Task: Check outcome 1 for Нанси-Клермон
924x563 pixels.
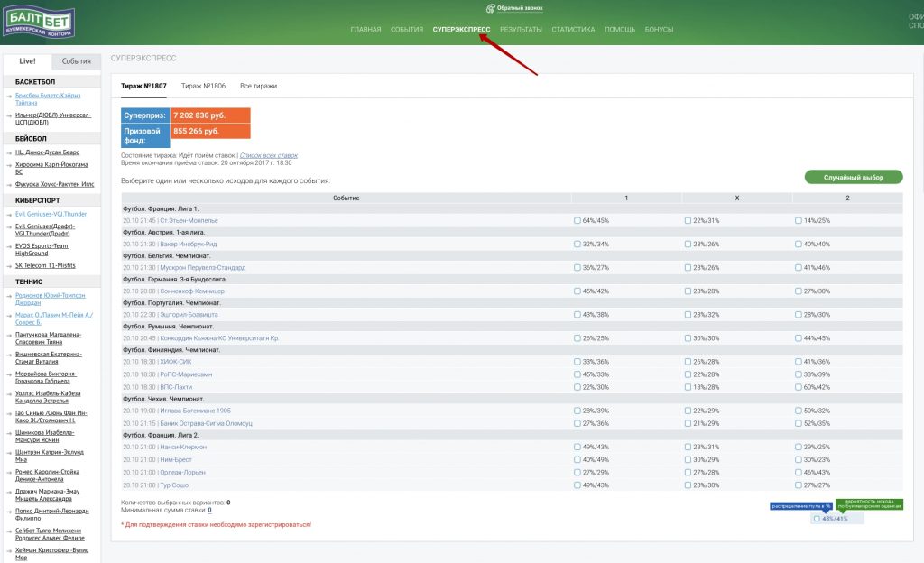Action: tap(577, 447)
